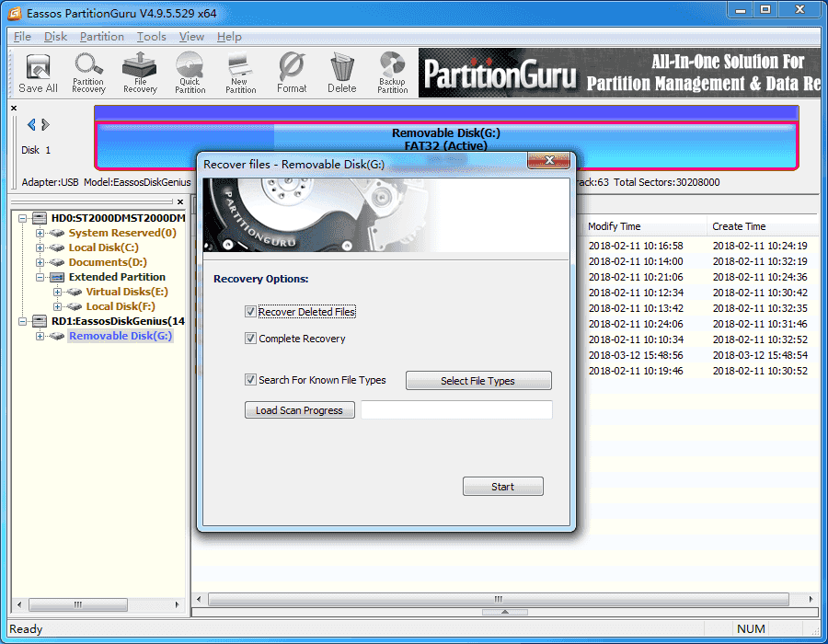The width and height of the screenshot is (828, 644).
Task: Click the Select File Types button
Action: 478,381
